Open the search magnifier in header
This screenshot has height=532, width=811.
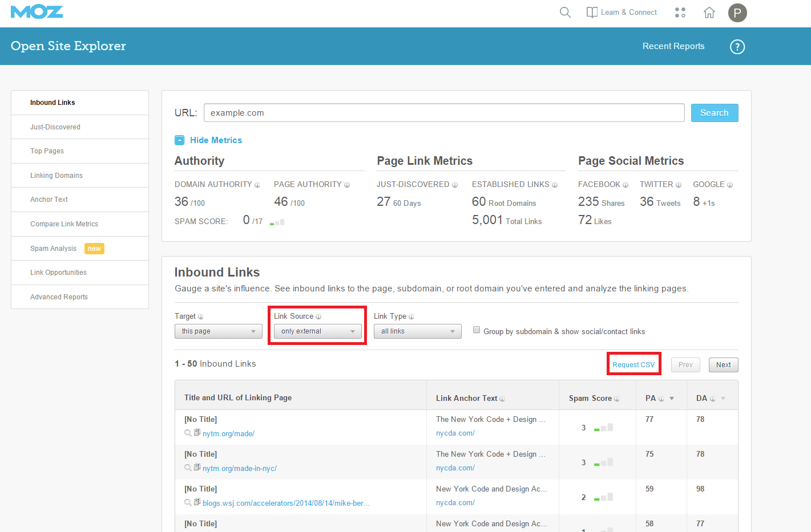pyautogui.click(x=565, y=12)
